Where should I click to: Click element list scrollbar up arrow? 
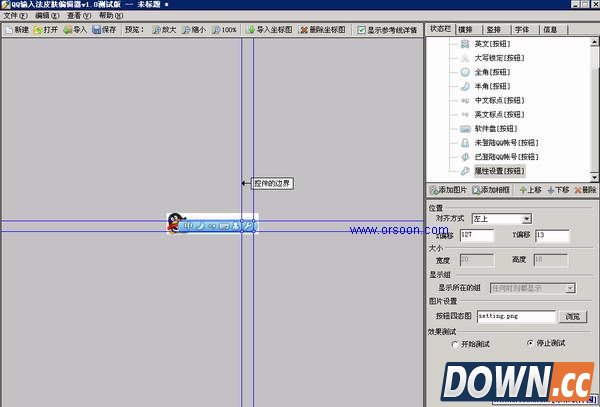coord(594,42)
